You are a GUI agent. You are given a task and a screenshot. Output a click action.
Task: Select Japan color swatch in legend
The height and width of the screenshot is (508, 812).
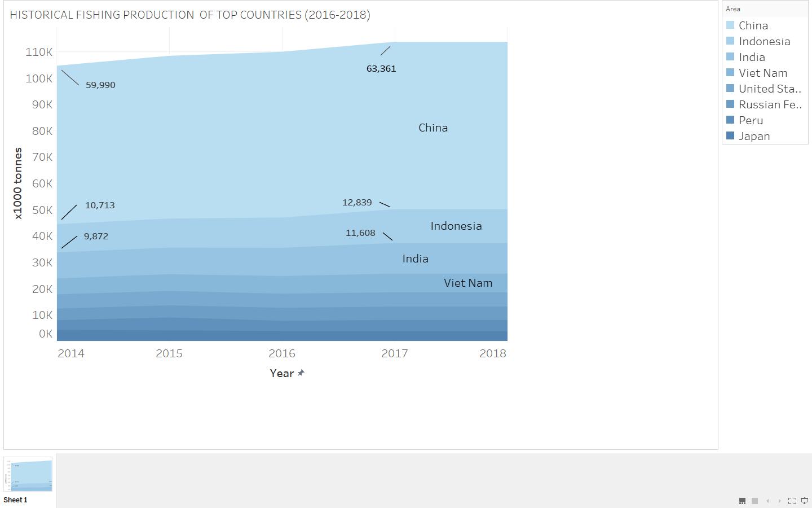730,136
